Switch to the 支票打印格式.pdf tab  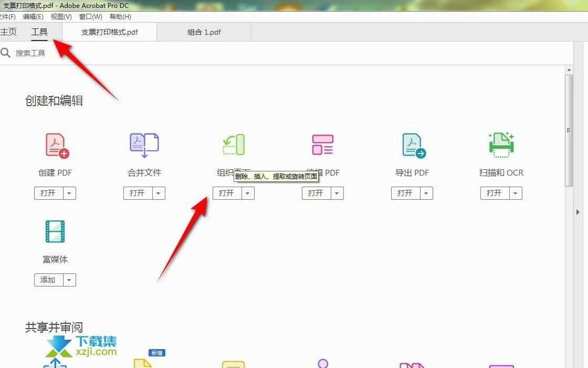[109, 32]
